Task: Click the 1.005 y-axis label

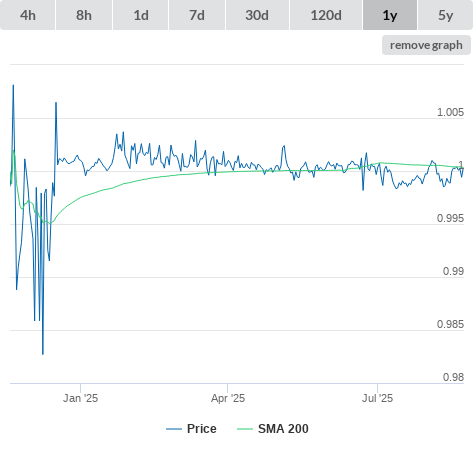Action: pyautogui.click(x=450, y=112)
